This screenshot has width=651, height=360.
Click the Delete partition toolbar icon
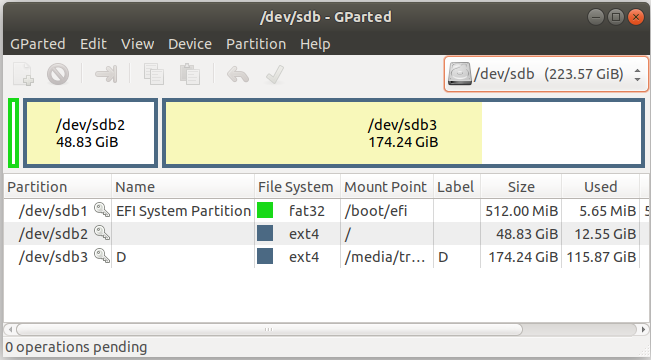point(58,74)
